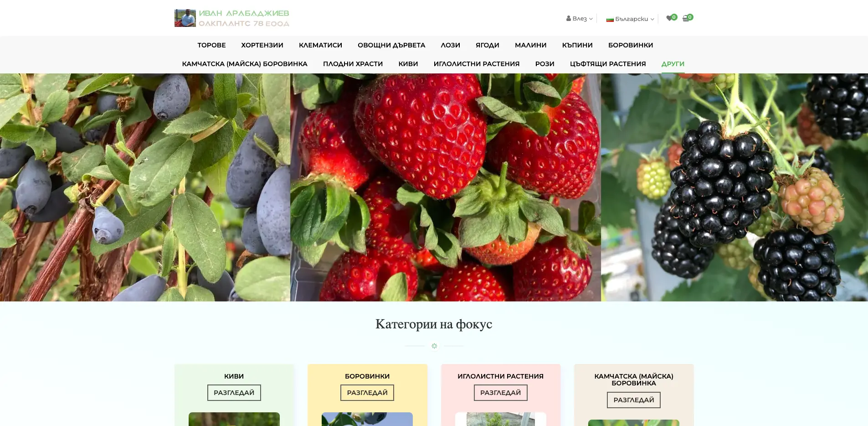The height and width of the screenshot is (426, 868).
Task: Click РАЗГЛЕДАЙ button under БОРОВИНКИ card
Action: point(367,393)
